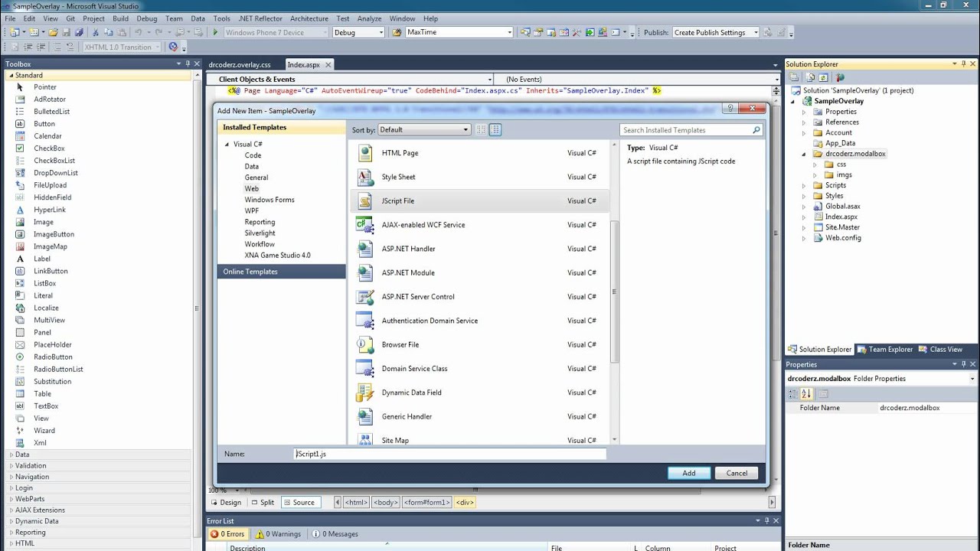Switch editor to Split view
This screenshot has height=551, width=980.
(262, 503)
